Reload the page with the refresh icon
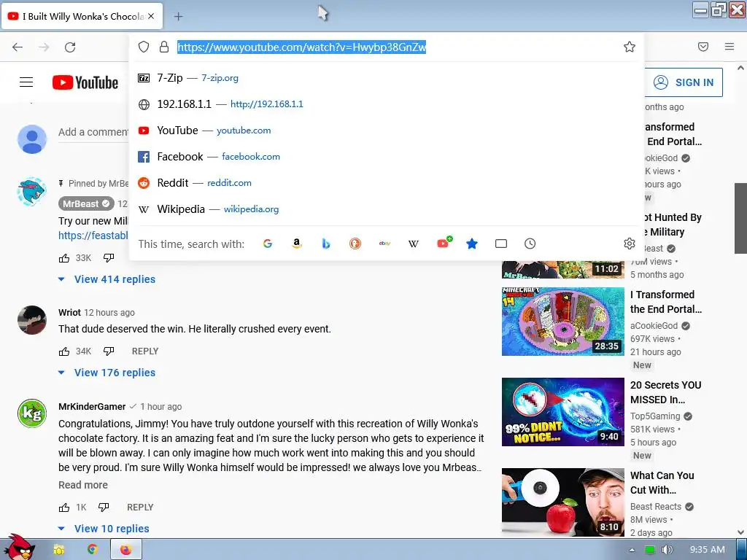 click(x=70, y=47)
